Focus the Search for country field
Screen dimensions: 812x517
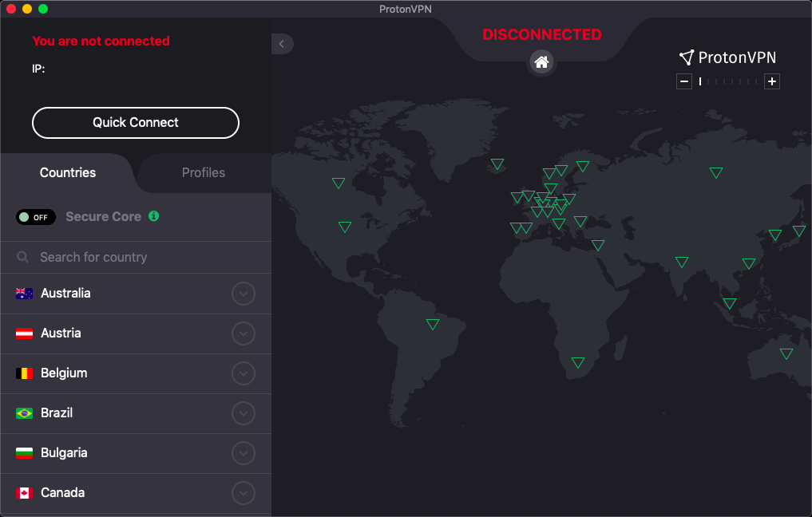[x=136, y=257]
